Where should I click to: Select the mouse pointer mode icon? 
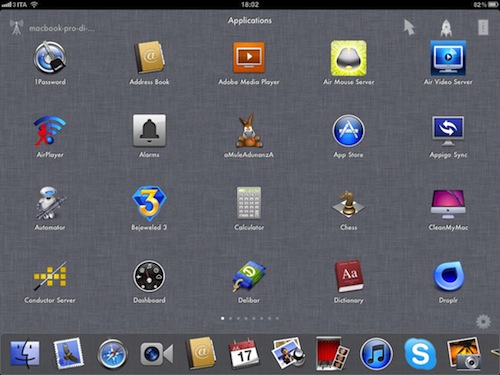coord(409,27)
